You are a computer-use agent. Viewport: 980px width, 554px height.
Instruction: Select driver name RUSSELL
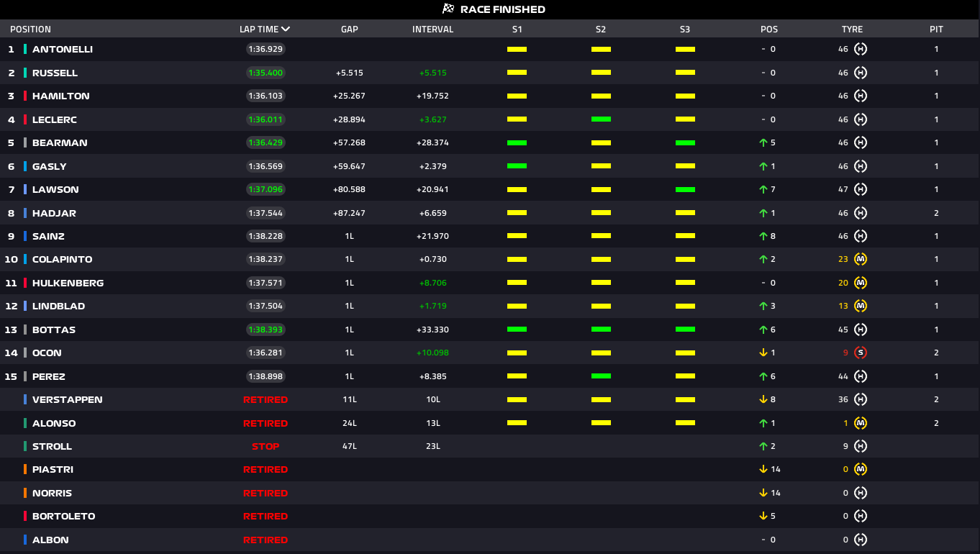tap(55, 73)
